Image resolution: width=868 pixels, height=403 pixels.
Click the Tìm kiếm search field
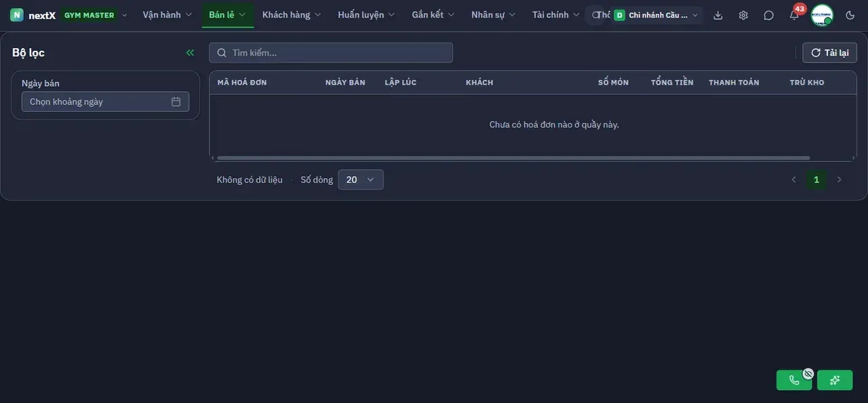point(331,53)
